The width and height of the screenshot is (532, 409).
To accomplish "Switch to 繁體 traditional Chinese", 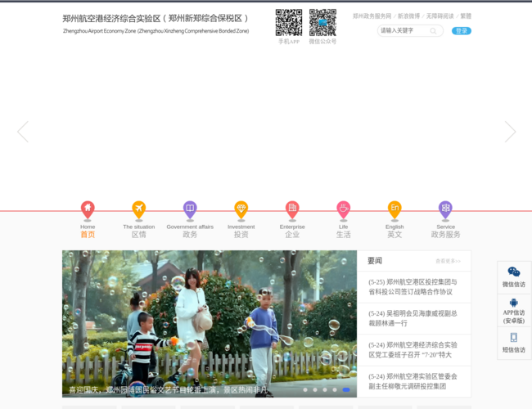I will point(466,16).
